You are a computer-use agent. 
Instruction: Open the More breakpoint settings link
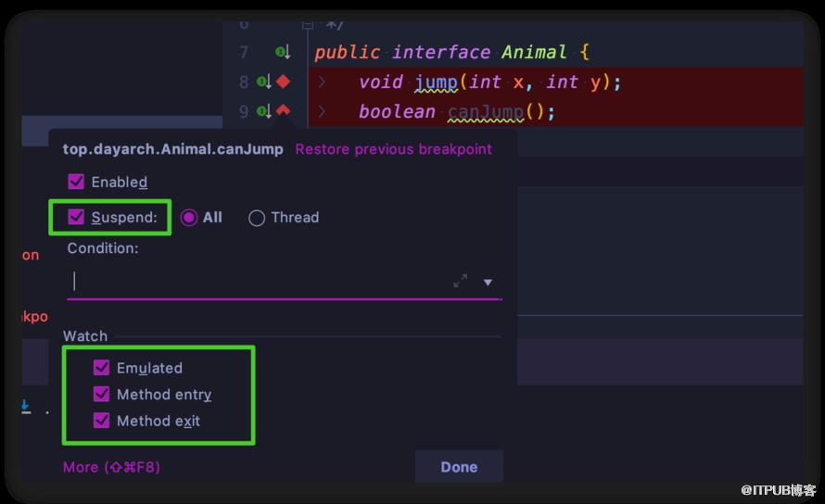[111, 467]
